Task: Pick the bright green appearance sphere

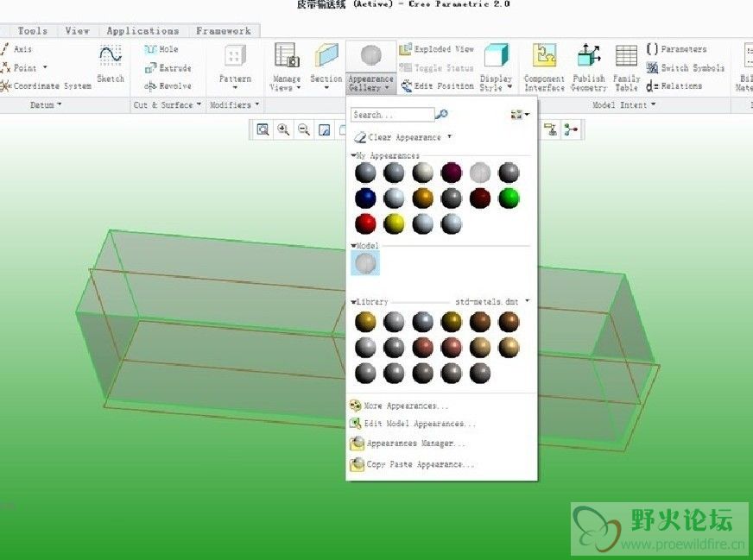Action: pyautogui.click(x=509, y=198)
